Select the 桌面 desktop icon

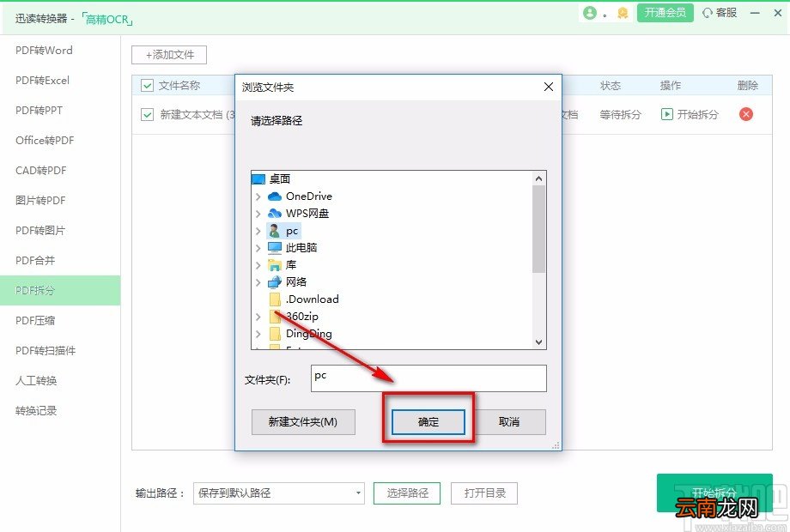pyautogui.click(x=258, y=179)
